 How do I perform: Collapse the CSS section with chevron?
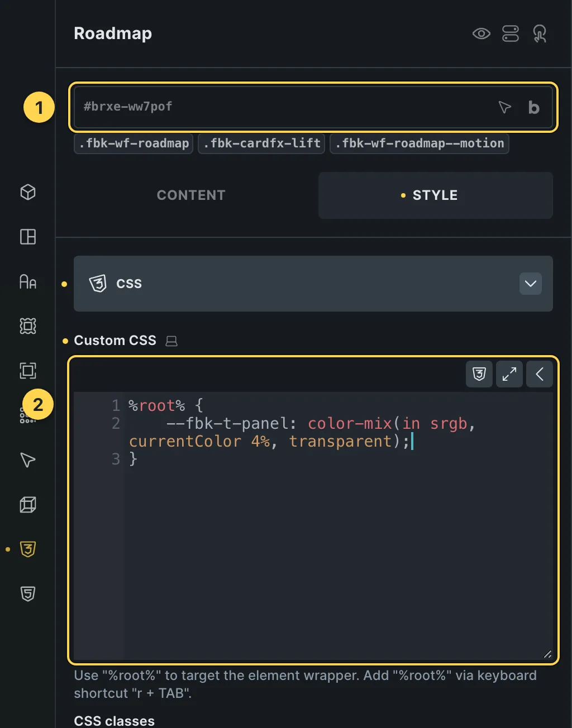pos(531,284)
